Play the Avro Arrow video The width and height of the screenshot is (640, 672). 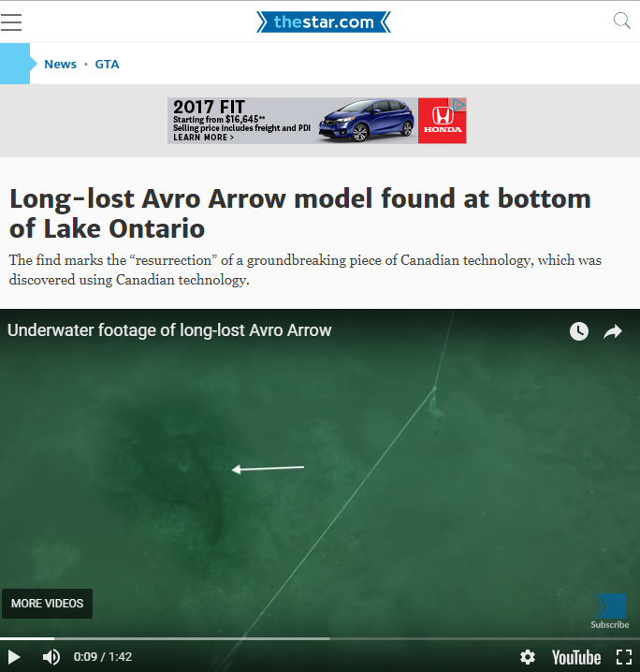point(14,657)
